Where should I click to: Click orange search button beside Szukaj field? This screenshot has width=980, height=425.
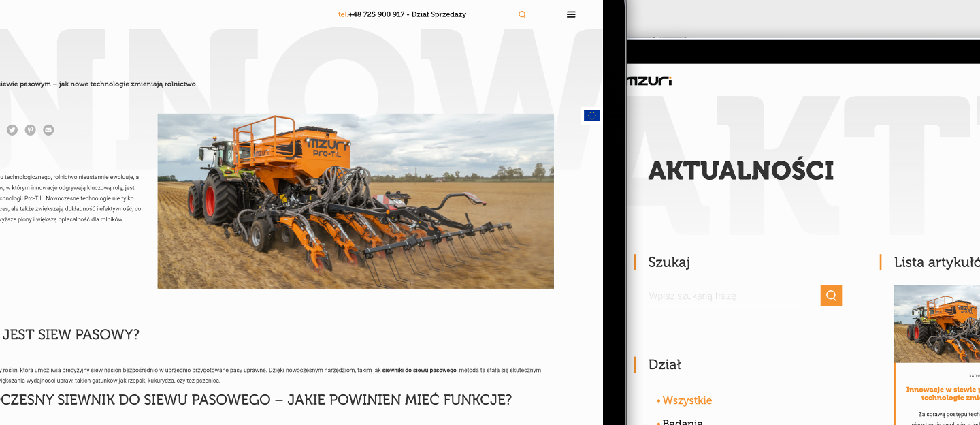831,296
